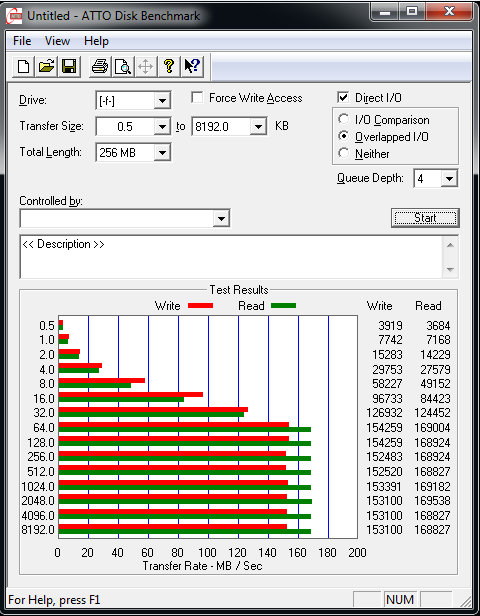Click the yellow question mark About icon
480x616 pixels.
(x=169, y=66)
